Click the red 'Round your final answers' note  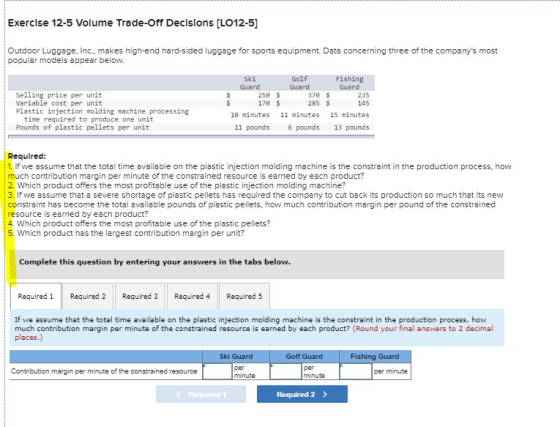(254, 333)
